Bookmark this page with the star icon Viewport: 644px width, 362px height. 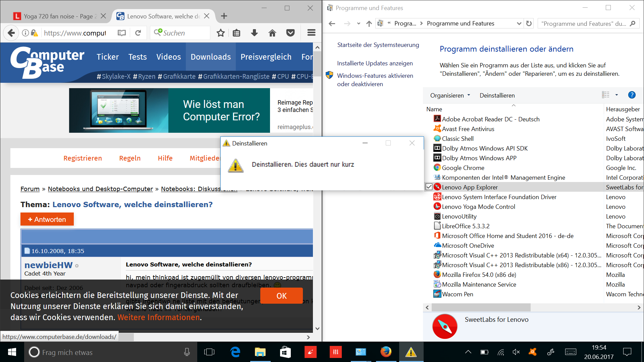220,33
